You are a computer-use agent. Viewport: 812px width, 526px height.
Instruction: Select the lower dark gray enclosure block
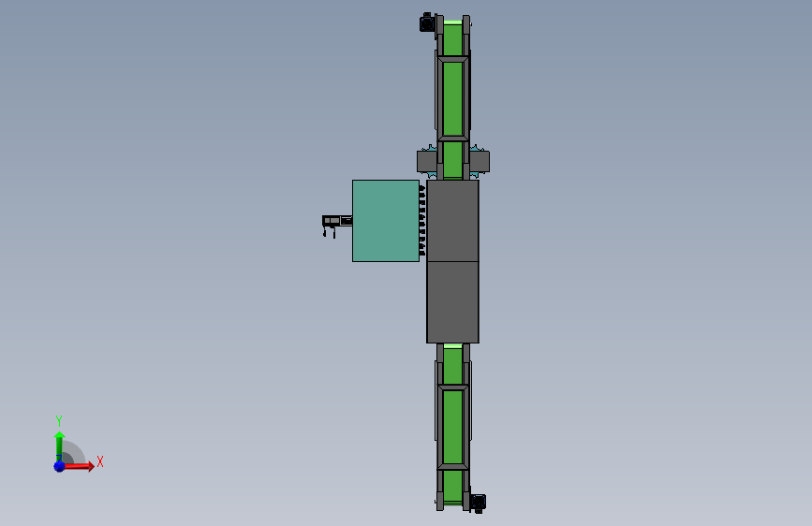pyautogui.click(x=452, y=302)
